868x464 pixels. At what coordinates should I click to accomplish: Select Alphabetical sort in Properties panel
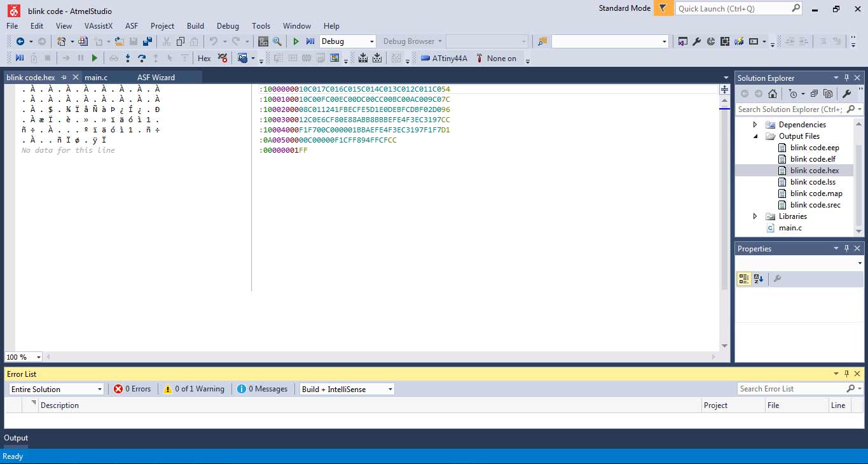pyautogui.click(x=758, y=279)
